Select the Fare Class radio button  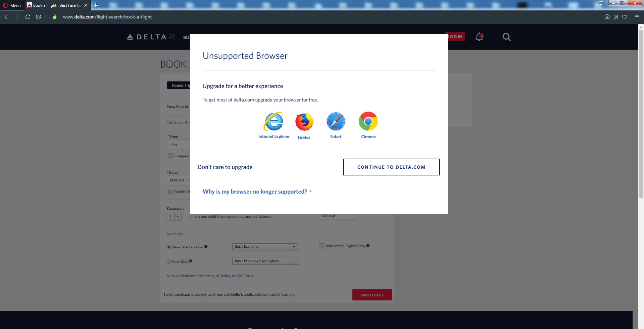click(169, 261)
